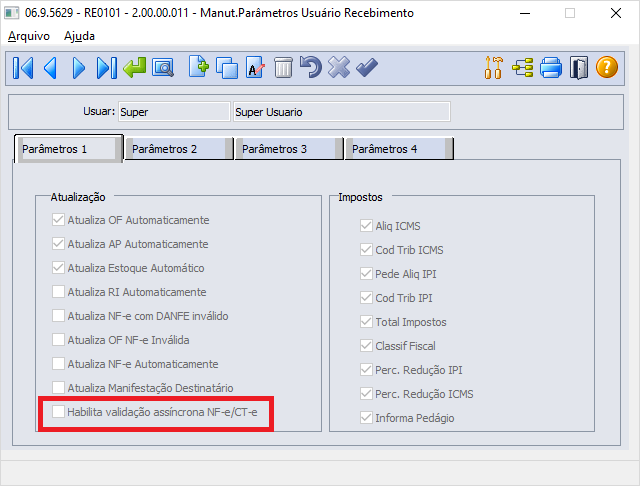640x486 pixels.
Task: Confirm with the checkmark toolbar icon
Action: click(367, 67)
